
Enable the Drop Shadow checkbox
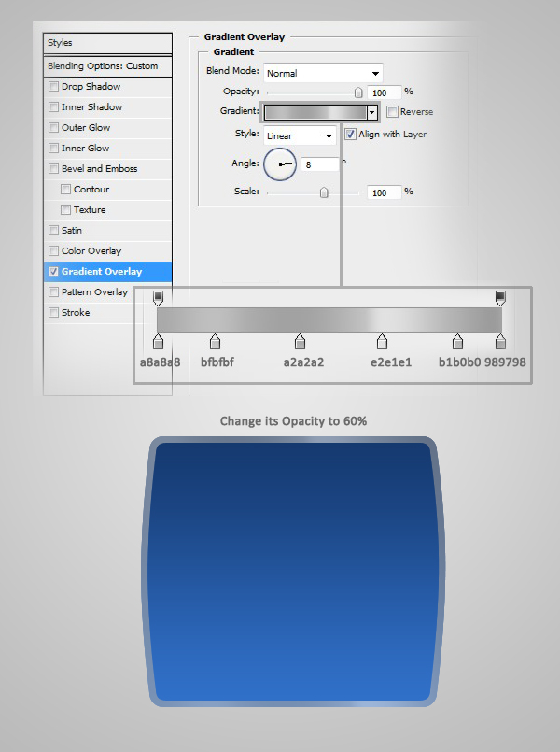pyautogui.click(x=53, y=87)
